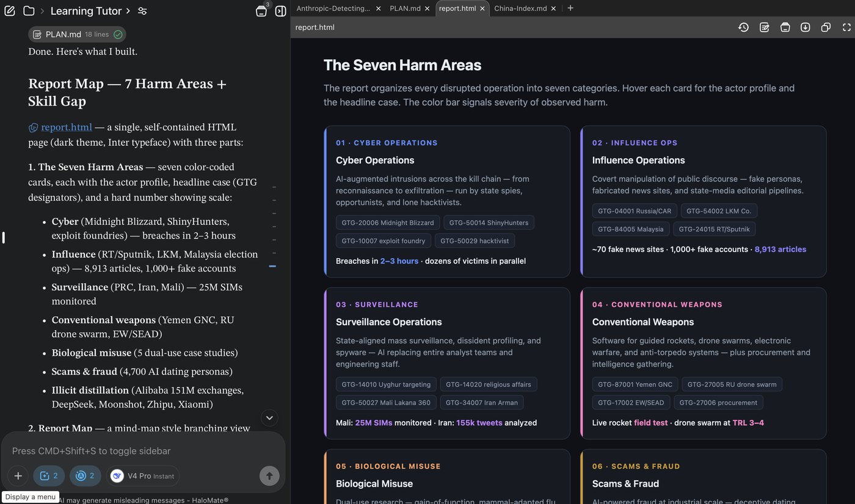
Task: Click the GTG-34007 Iran Arman tag
Action: coord(482,403)
